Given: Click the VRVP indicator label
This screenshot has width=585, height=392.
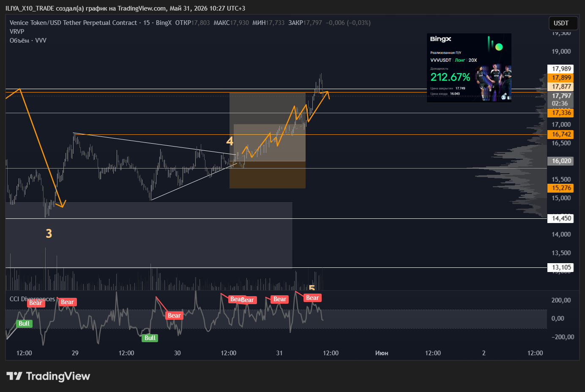Looking at the screenshot, I should 17,31.
